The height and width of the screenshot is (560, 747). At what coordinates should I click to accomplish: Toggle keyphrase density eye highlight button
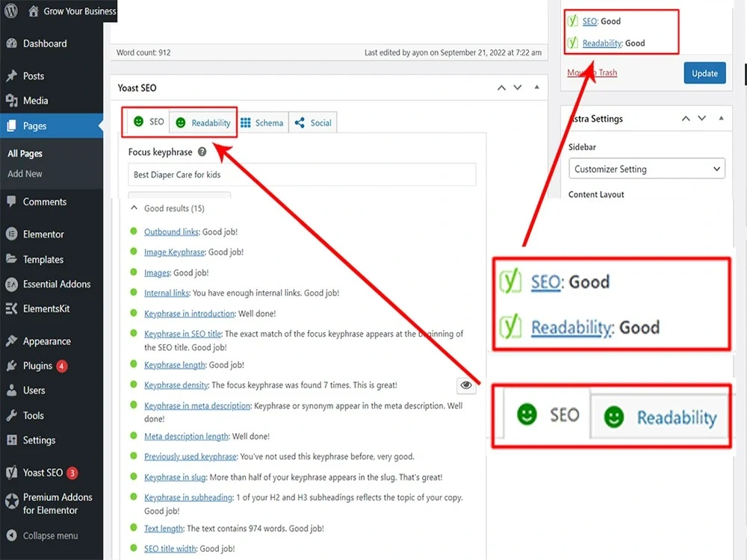(x=466, y=385)
